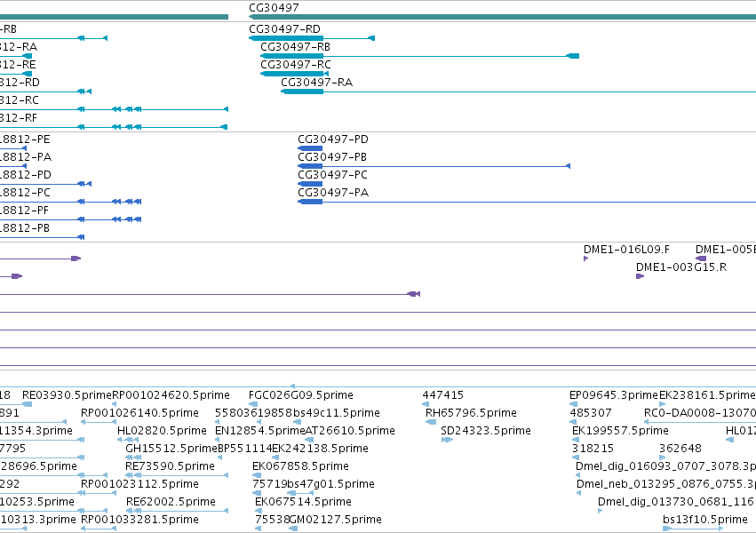Screen dimensions: 756x533
Task: Select the EP09645.3prime EST label
Action: [614, 395]
